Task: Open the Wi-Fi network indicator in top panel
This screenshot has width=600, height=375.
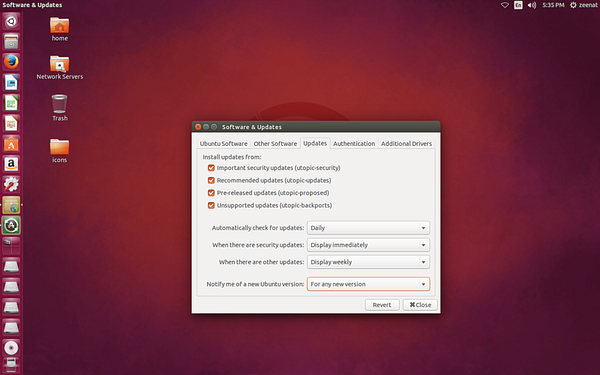Action: 505,5
